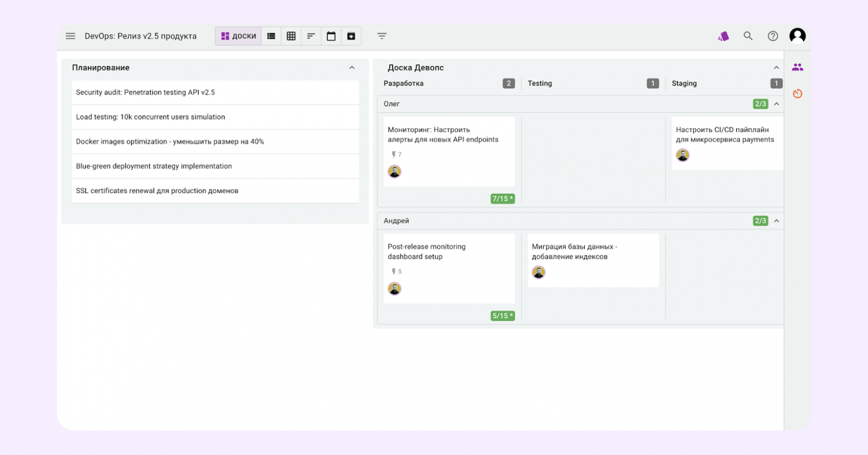This screenshot has width=868, height=455.
Task: Click the purple cards icon
Action: 723,36
